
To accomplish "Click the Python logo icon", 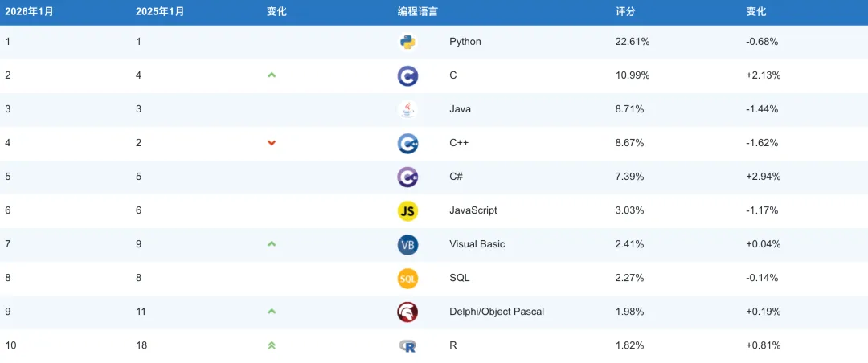I will point(407,42).
